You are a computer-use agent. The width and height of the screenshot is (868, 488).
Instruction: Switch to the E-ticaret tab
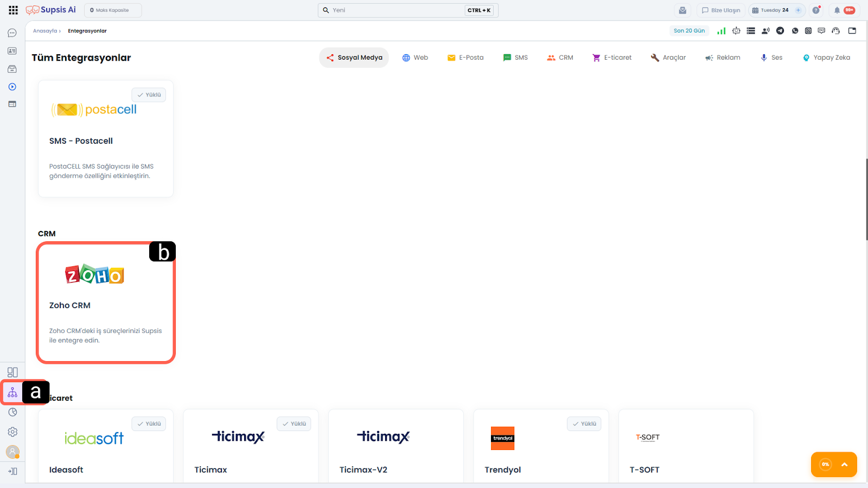click(x=612, y=57)
